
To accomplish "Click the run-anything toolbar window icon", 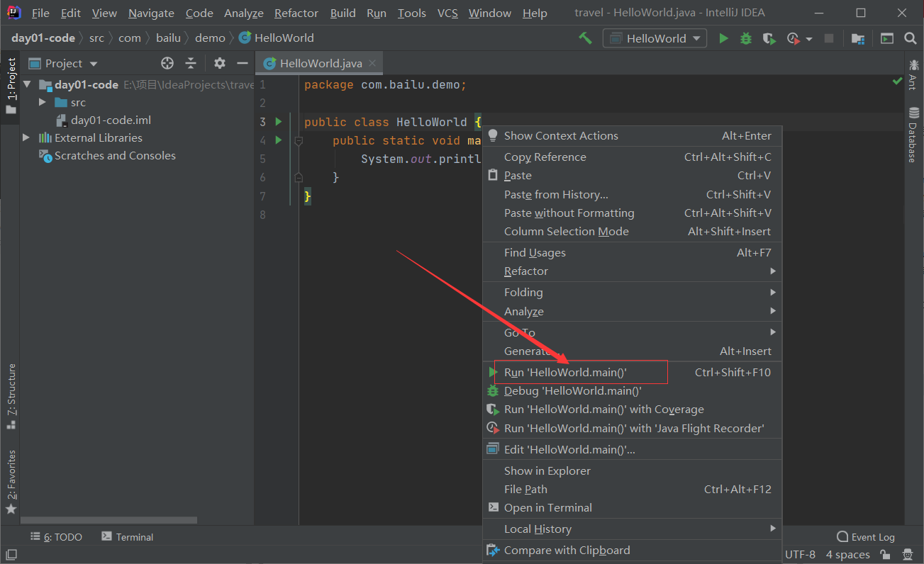I will [887, 38].
